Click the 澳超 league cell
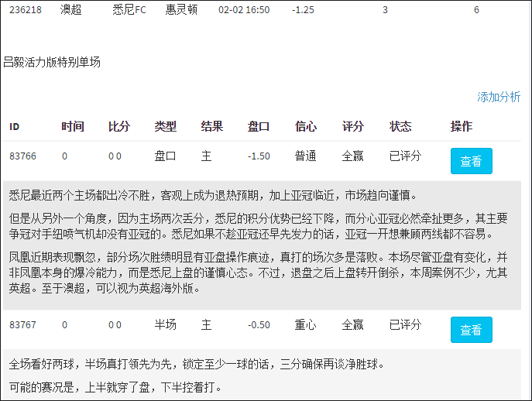This screenshot has width=532, height=401. 71,10
